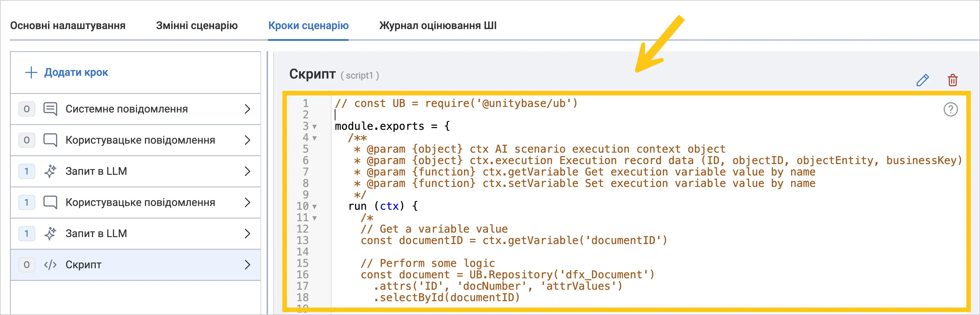Click the code brackets icon of the Скрипт step
Viewport: 980px width, 315px height.
50,265
